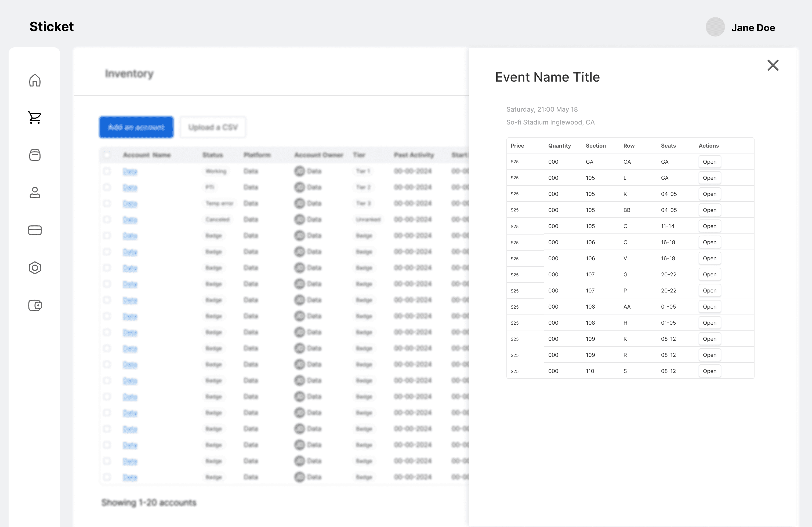812x527 pixels.
Task: Click Jane Doe's avatar circle
Action: (x=715, y=27)
